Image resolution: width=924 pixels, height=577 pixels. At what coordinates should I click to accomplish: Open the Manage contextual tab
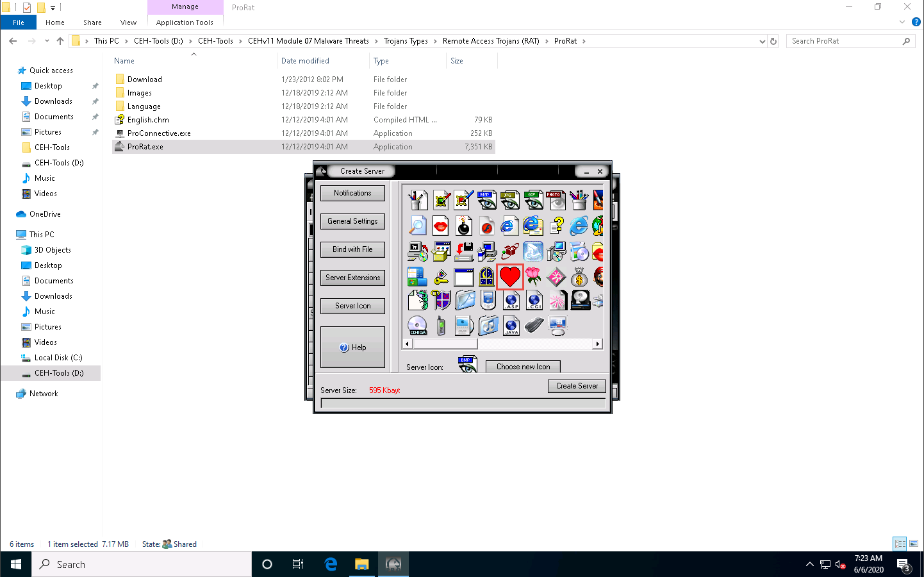(x=185, y=6)
